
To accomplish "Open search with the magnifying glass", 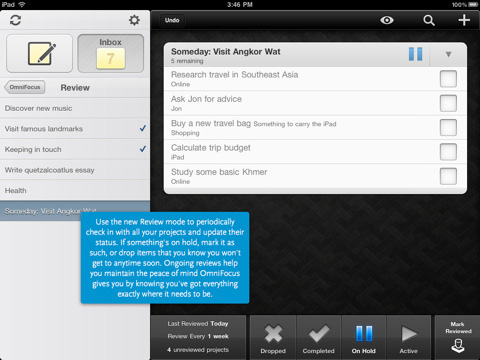I will [x=429, y=20].
